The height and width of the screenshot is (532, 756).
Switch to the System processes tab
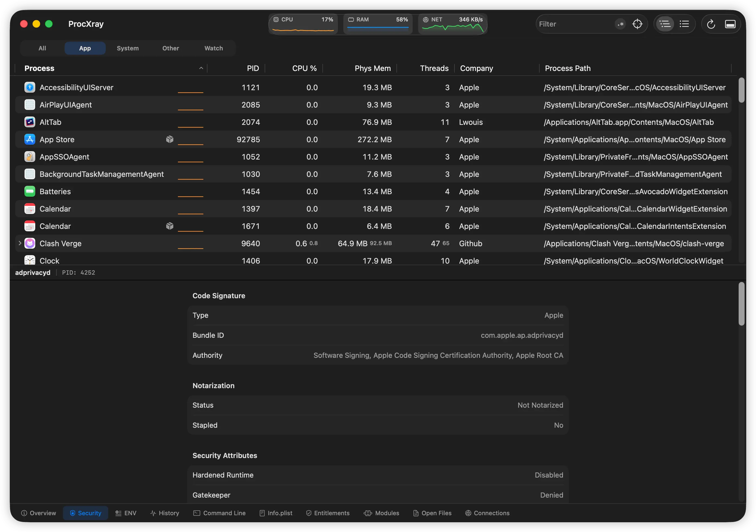click(128, 48)
